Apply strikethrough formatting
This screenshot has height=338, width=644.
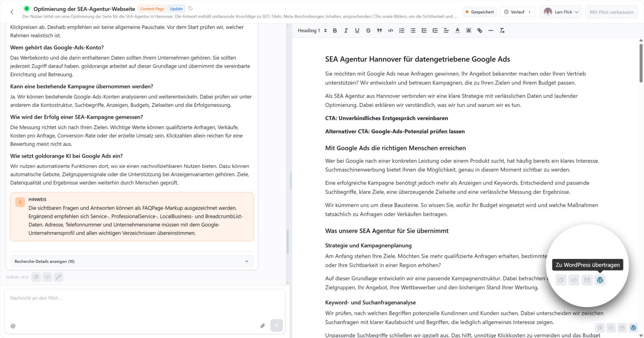pos(368,31)
